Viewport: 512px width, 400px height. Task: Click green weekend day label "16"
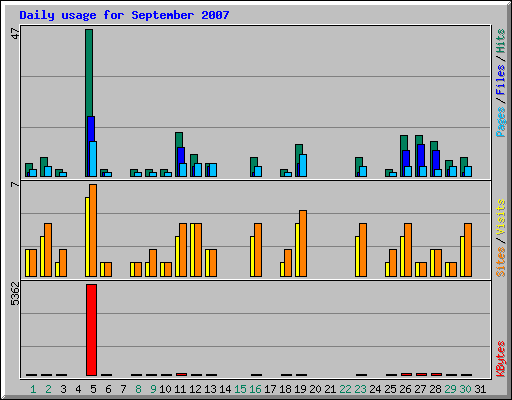pos(255,389)
